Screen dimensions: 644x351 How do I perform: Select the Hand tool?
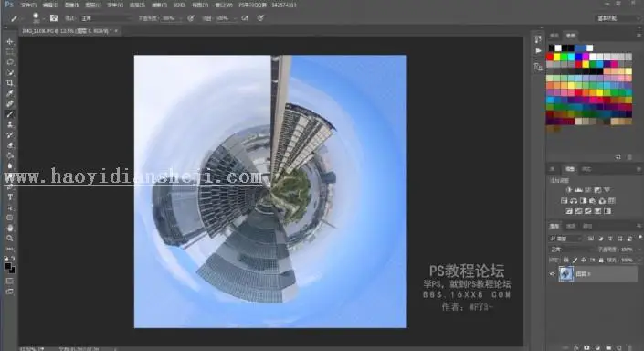(10, 229)
